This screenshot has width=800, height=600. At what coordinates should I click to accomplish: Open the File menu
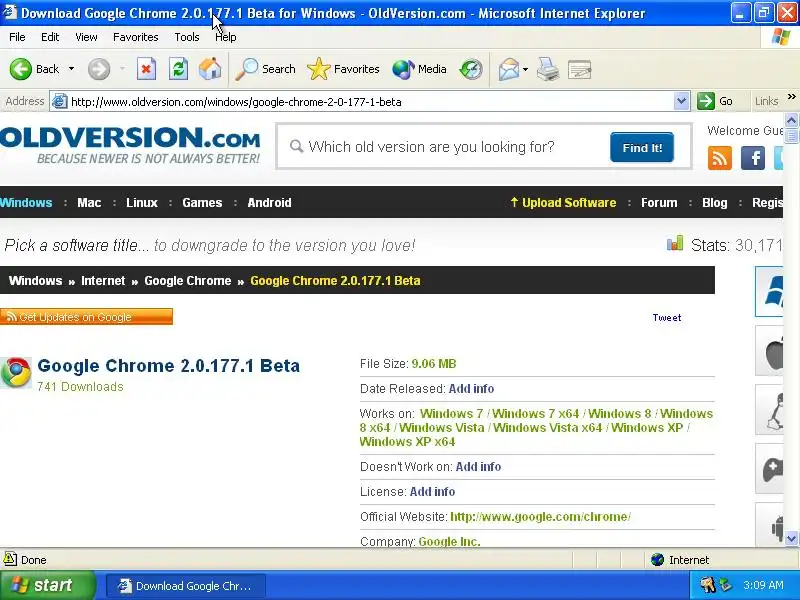tap(17, 37)
